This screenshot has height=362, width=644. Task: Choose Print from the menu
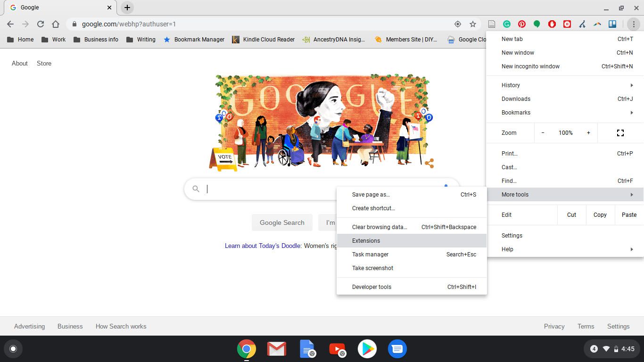(x=565, y=154)
